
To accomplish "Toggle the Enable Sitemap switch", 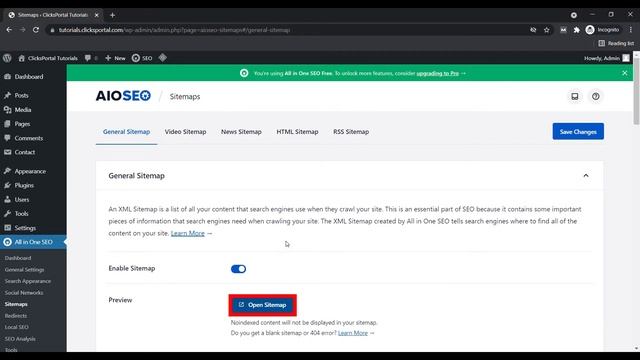I will [x=238, y=269].
